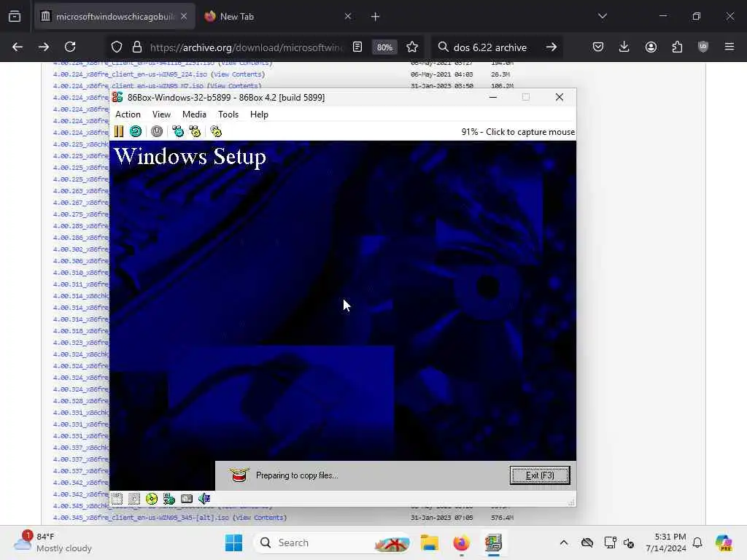This screenshot has width=747, height=560.
Task: Open 4.00.224_x86fre_client_en-us-WIN95_224.iso link
Action: tap(130, 74)
